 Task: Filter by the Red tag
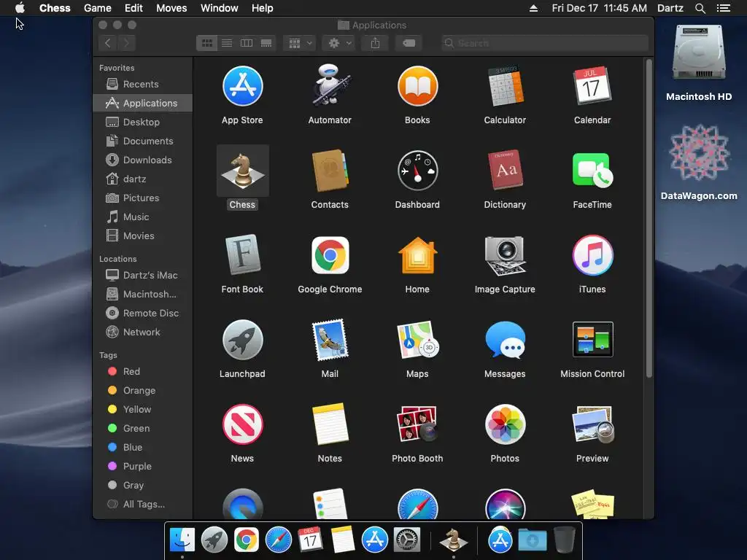point(142,371)
